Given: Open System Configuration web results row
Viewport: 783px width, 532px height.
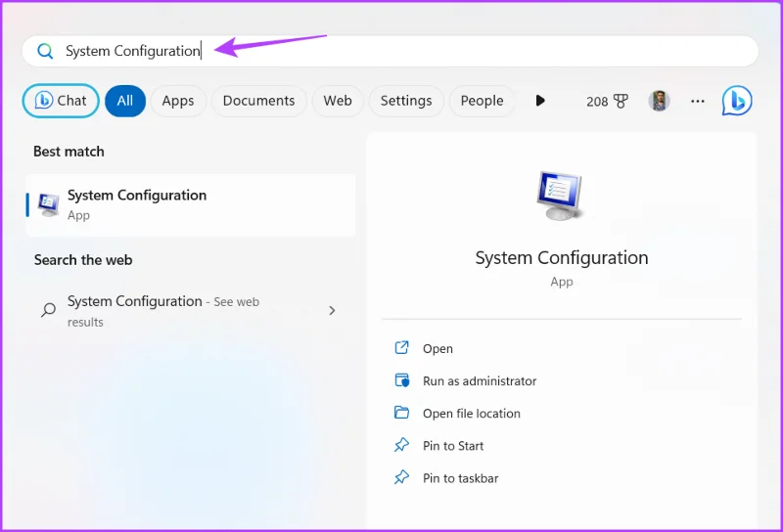Looking at the screenshot, I should 191,311.
